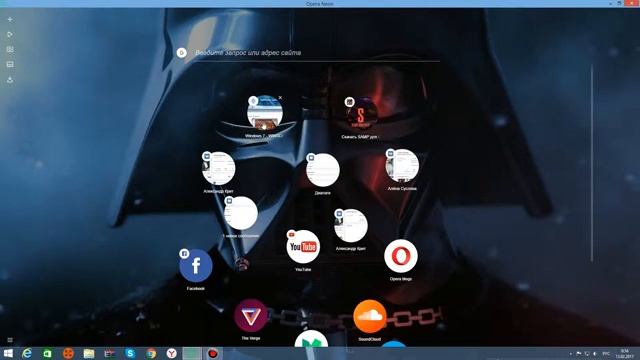Open the orange media player in the taskbar

(x=68, y=353)
